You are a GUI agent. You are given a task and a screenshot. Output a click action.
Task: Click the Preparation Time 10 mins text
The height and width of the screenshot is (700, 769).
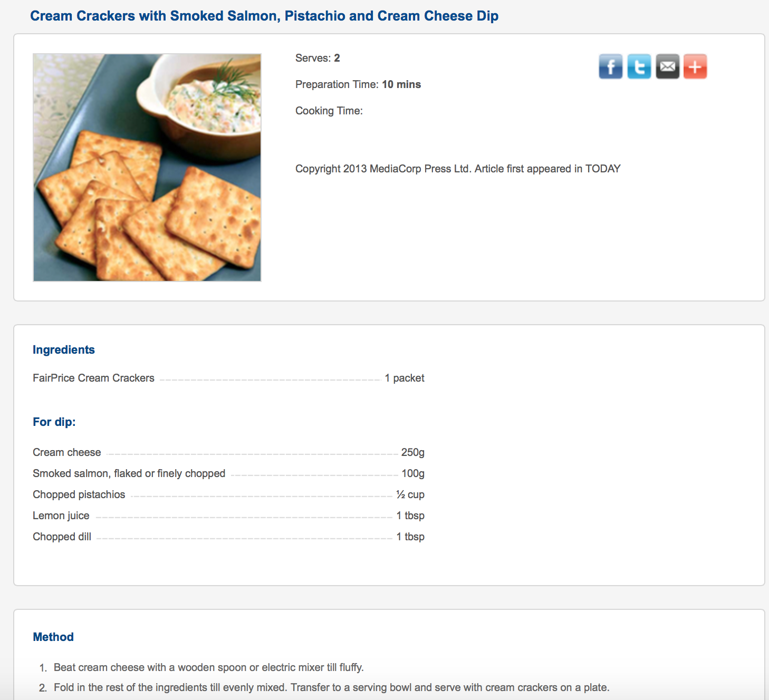[x=358, y=84]
